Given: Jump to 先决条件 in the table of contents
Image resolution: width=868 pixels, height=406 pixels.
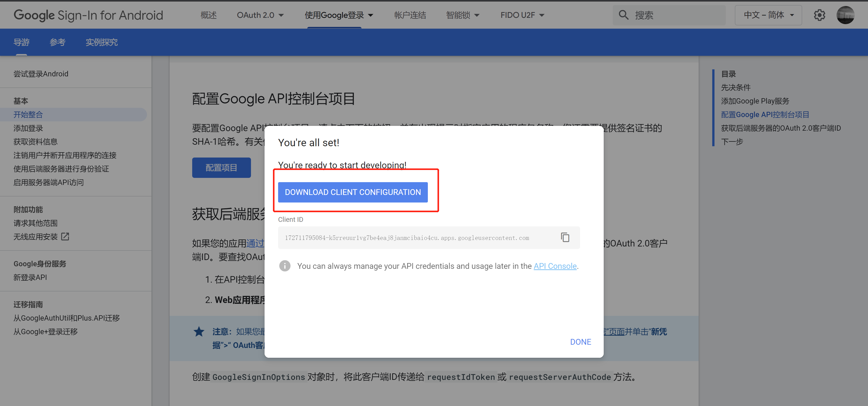Looking at the screenshot, I should 736,87.
